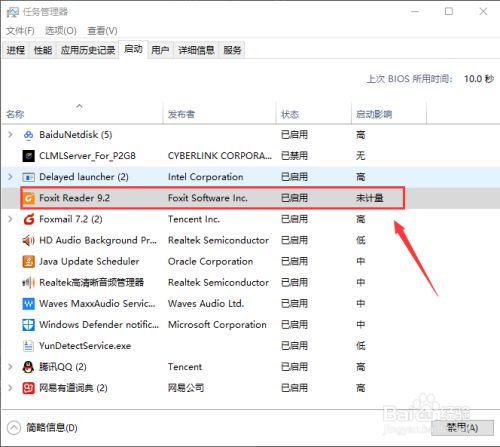Select the 启动 tab
The image size is (500, 447).
tap(133, 49)
